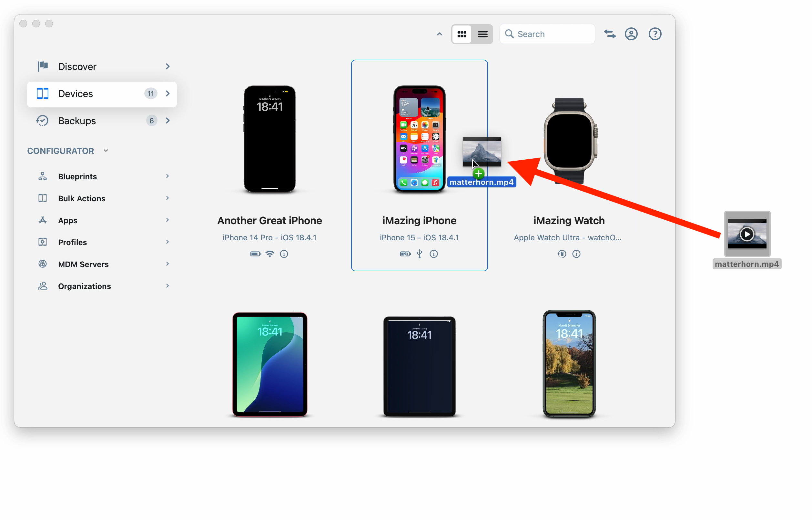812x520 pixels.
Task: Open the user account icon
Action: coord(631,34)
